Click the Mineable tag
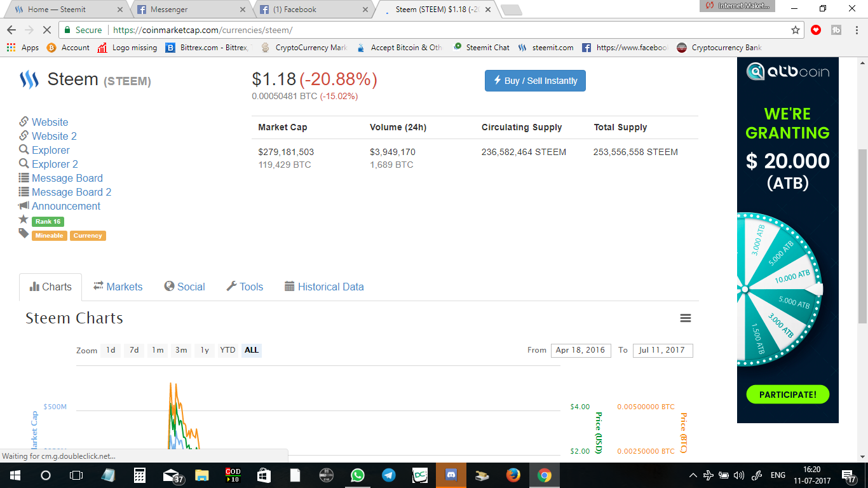Viewport: 868px width, 488px height. (50, 236)
